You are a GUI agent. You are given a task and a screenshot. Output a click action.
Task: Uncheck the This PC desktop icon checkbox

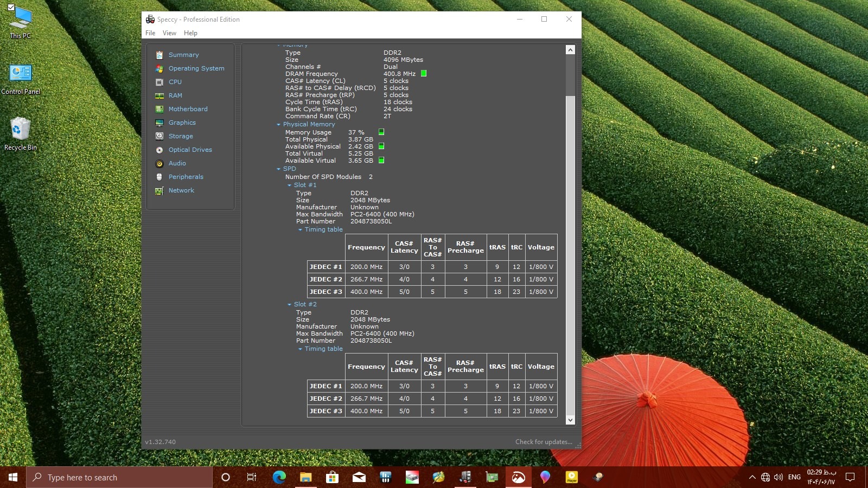(x=11, y=7)
